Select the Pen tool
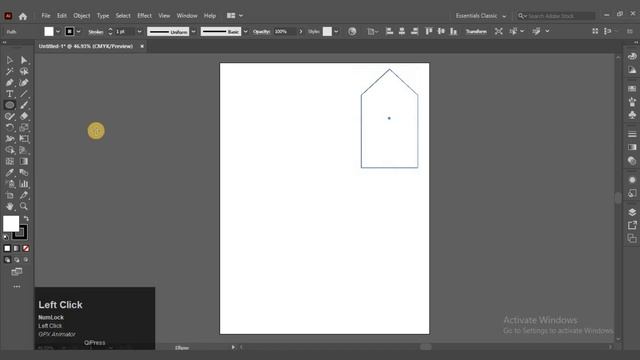The height and width of the screenshot is (360, 640). pyautogui.click(x=9, y=83)
